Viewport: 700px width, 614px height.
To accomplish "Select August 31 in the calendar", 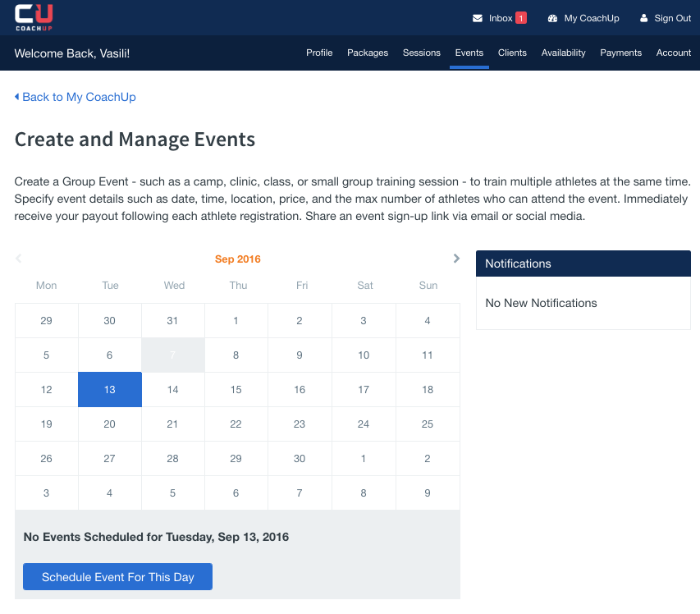I will click(x=173, y=321).
